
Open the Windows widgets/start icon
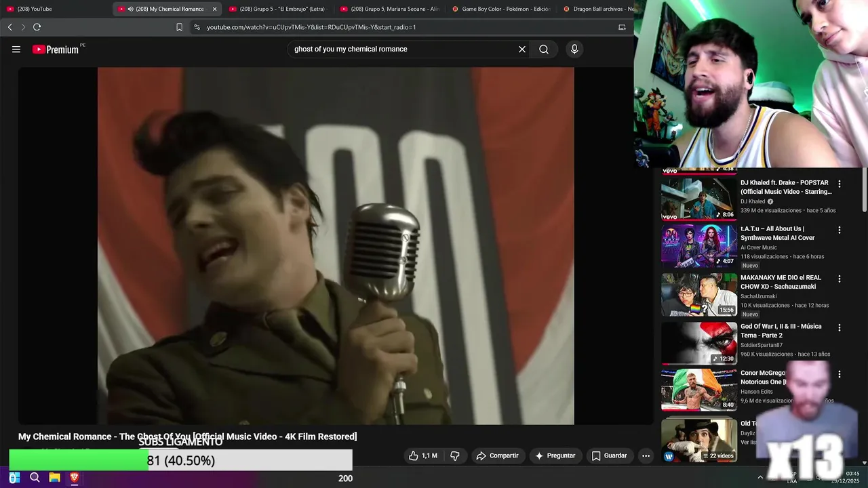(x=14, y=478)
